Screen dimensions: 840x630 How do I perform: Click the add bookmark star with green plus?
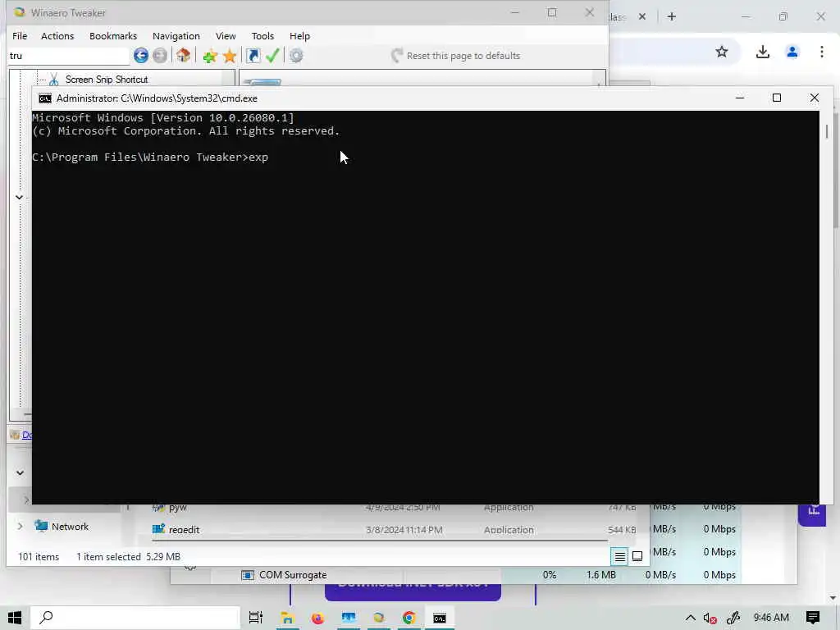tap(209, 56)
